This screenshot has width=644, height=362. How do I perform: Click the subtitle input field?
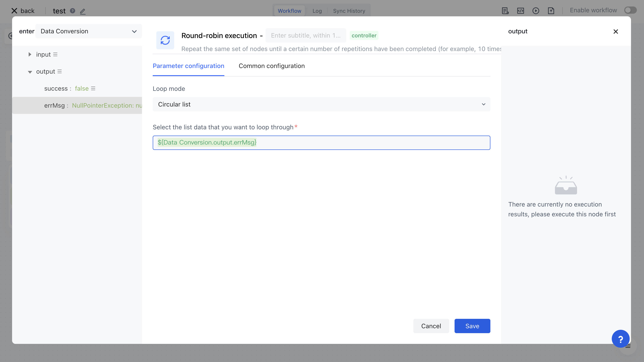tap(305, 36)
